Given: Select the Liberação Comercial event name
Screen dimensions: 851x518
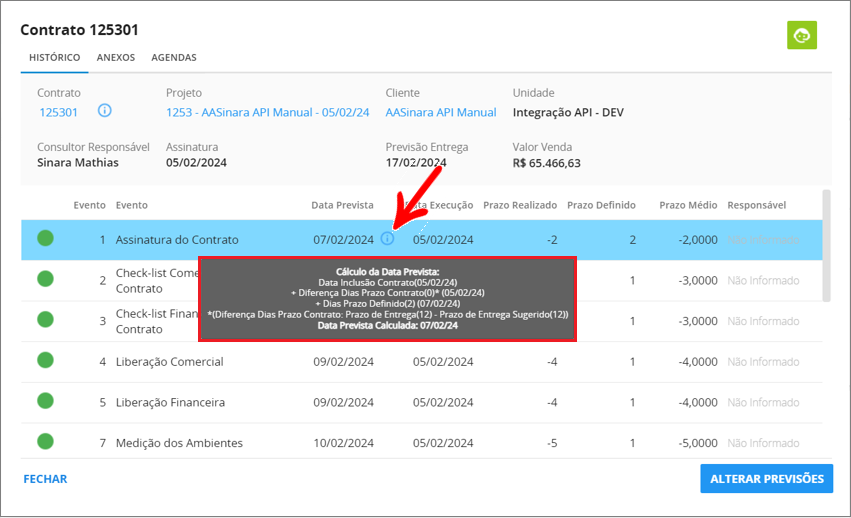Looking at the screenshot, I should tap(169, 362).
